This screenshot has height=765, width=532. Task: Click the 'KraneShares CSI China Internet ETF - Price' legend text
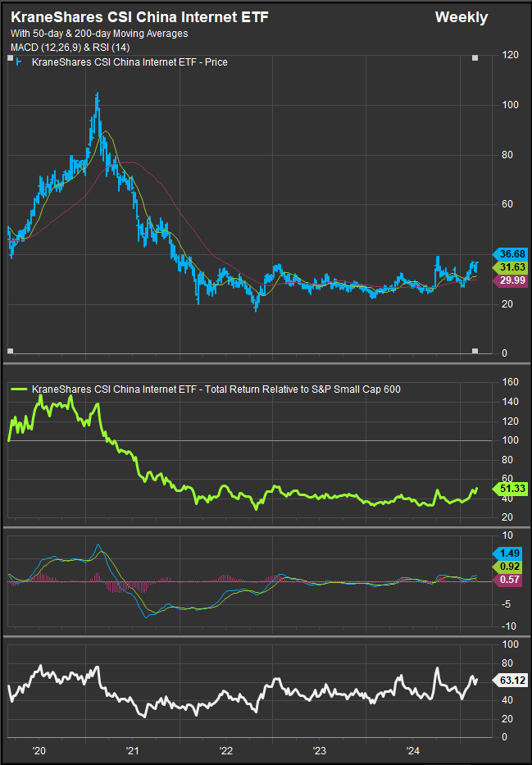pos(130,62)
